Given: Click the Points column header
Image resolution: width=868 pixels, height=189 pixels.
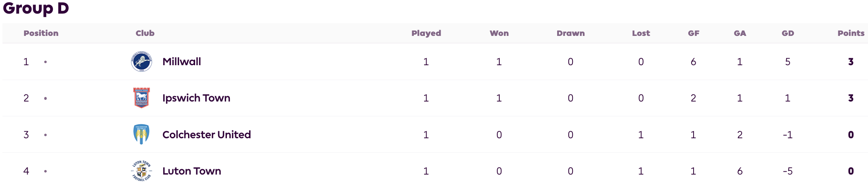Looking at the screenshot, I should click(851, 33).
